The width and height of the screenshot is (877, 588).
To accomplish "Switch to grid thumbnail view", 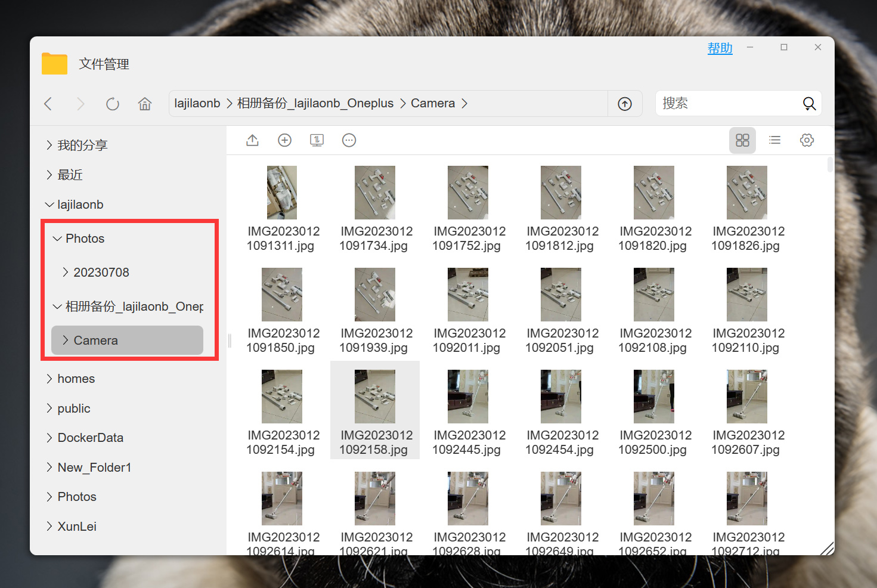I will [742, 140].
